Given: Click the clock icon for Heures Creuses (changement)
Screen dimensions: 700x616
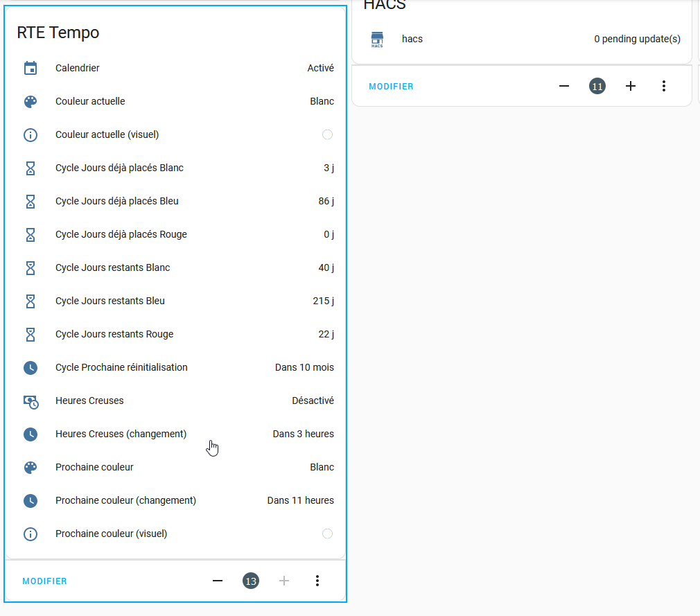Looking at the screenshot, I should 30,434.
